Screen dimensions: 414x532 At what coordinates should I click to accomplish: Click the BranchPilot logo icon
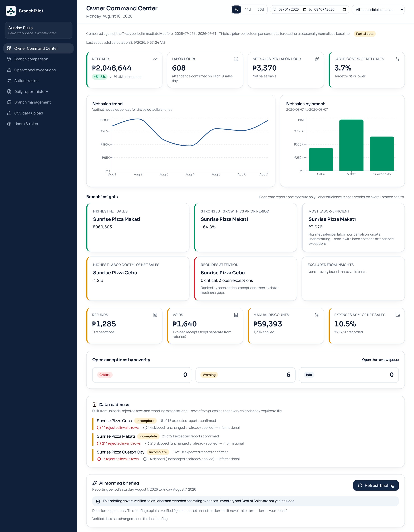pos(11,11)
